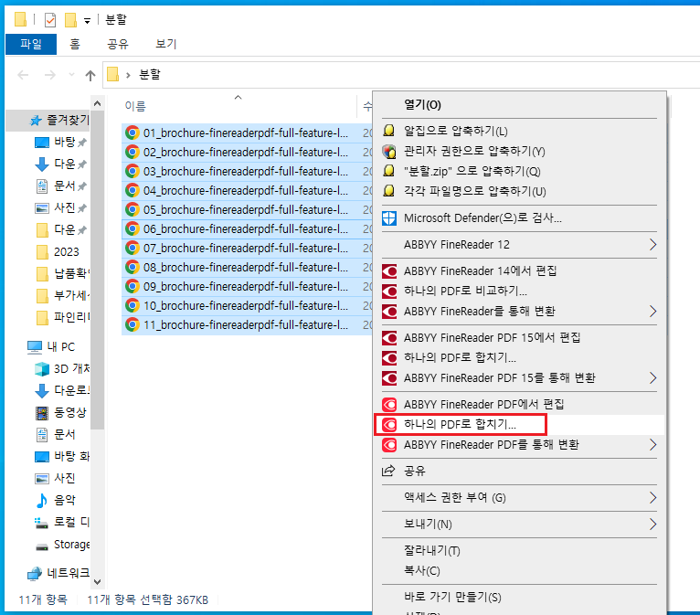Expand ABBYY FineReader를 통해 변환 submenu arrow

[x=652, y=311]
